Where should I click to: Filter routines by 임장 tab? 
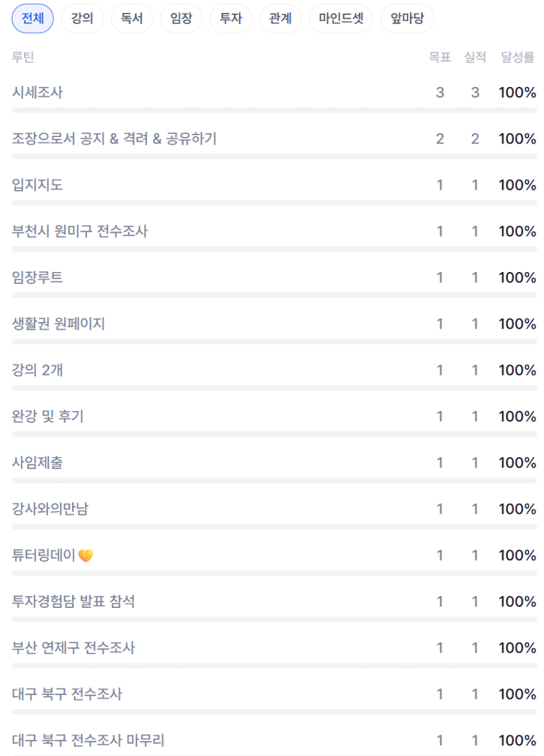click(180, 19)
